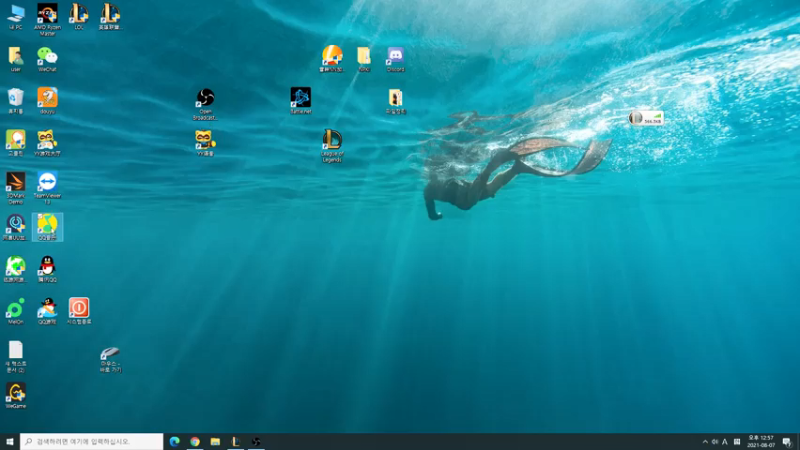Image resolution: width=800 pixels, height=450 pixels.
Task: Select the Recycle Bin icon
Action: 16,101
